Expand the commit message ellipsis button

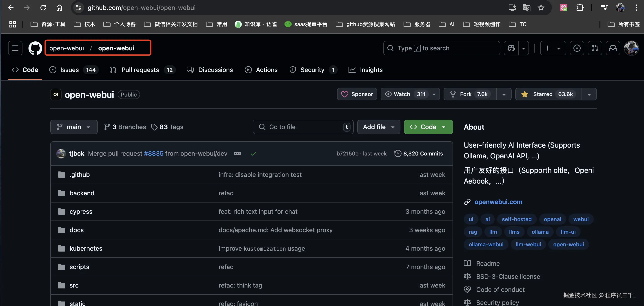[237, 153]
